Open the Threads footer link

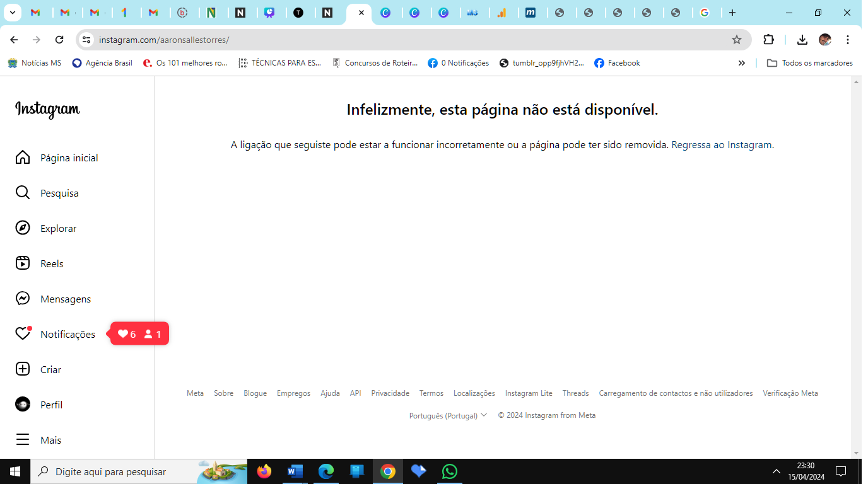tap(575, 393)
